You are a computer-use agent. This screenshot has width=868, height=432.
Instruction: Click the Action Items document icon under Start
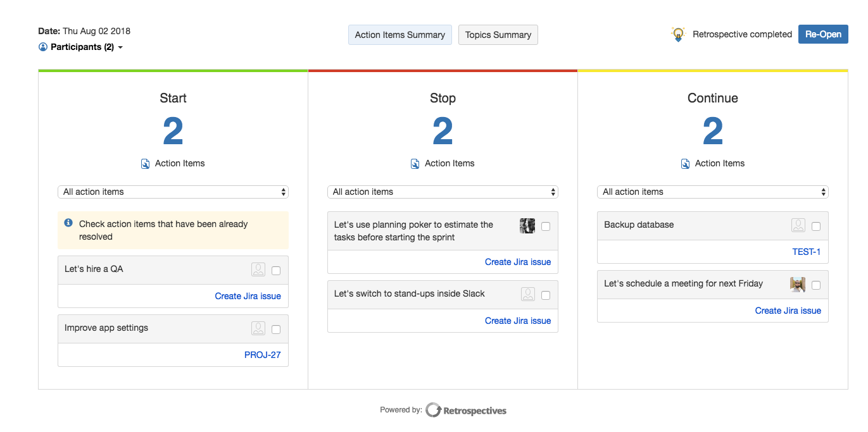[146, 164]
